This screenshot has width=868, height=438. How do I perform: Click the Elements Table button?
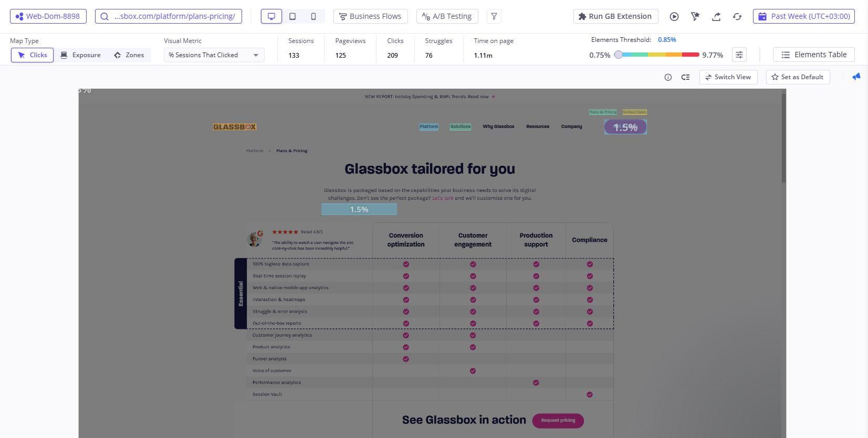point(814,55)
